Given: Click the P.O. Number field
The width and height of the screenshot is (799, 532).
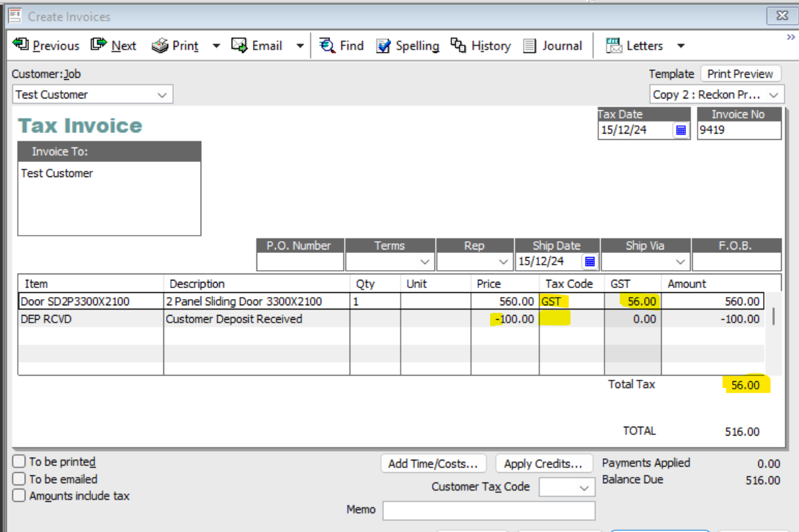Looking at the screenshot, I should click(x=300, y=261).
